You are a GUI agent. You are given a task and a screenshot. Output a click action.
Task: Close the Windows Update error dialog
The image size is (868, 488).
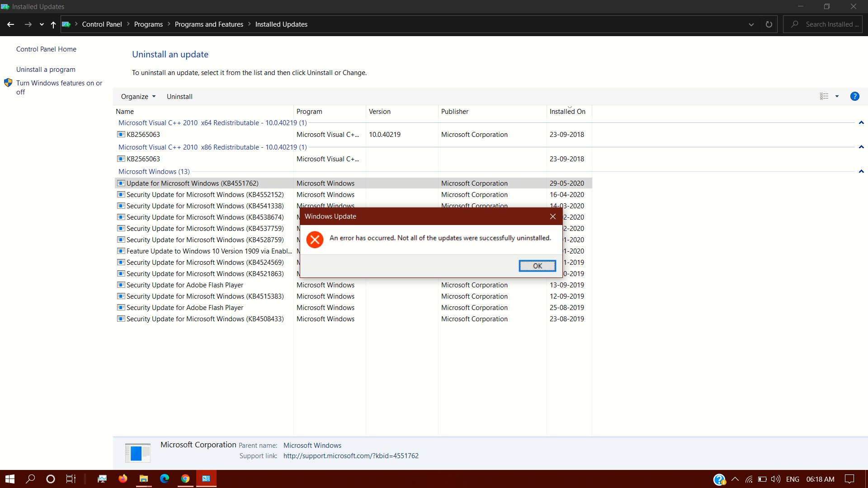coord(553,216)
